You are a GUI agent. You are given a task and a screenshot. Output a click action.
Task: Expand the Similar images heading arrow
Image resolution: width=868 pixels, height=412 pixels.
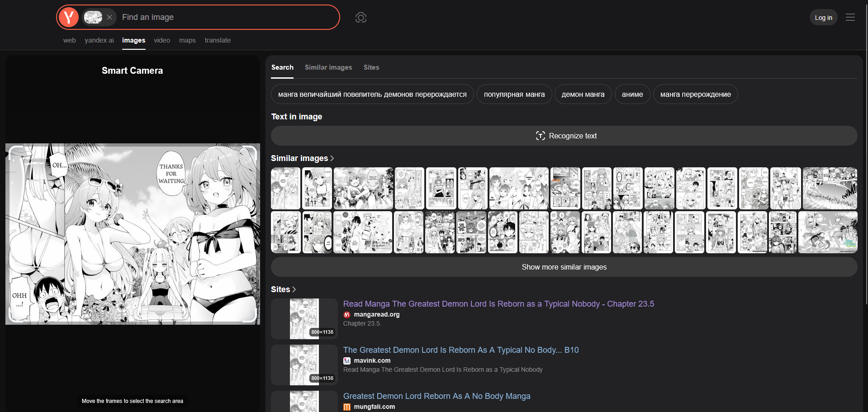[332, 158]
